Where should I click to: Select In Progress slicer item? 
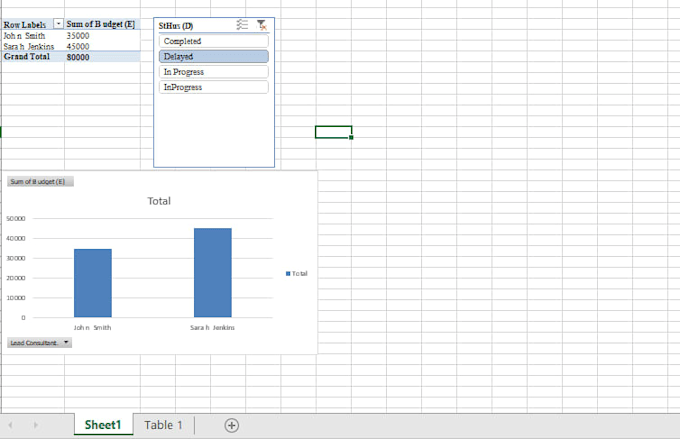[214, 72]
